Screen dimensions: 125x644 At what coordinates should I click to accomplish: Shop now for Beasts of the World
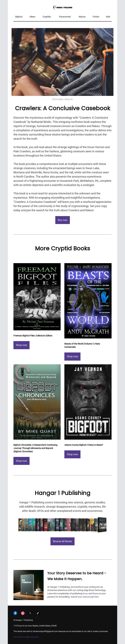(x=72, y=357)
